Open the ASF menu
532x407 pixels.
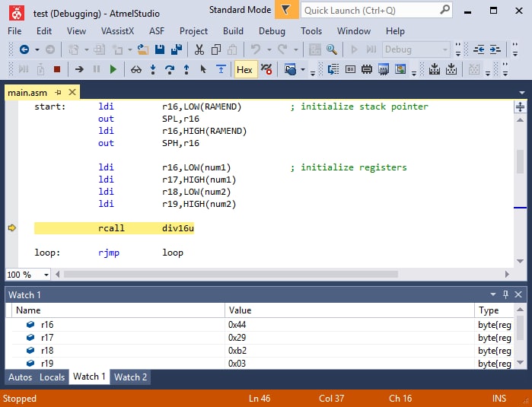(x=157, y=31)
